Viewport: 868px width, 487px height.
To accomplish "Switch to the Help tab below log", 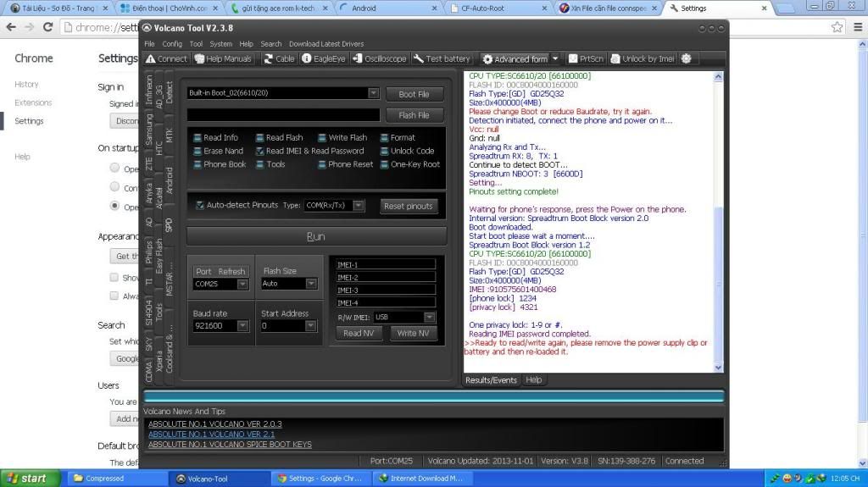I will click(x=534, y=379).
